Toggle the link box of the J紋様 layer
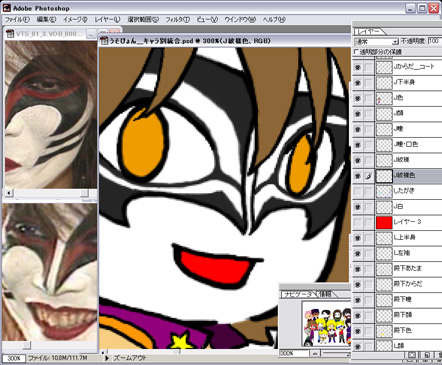Viewport: 442px width, 365px height. pos(368,160)
